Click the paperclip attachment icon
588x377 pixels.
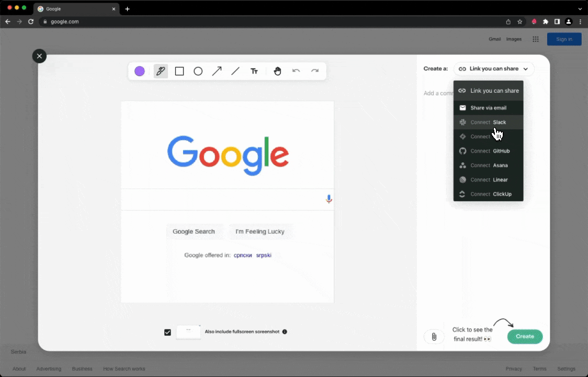pos(434,337)
